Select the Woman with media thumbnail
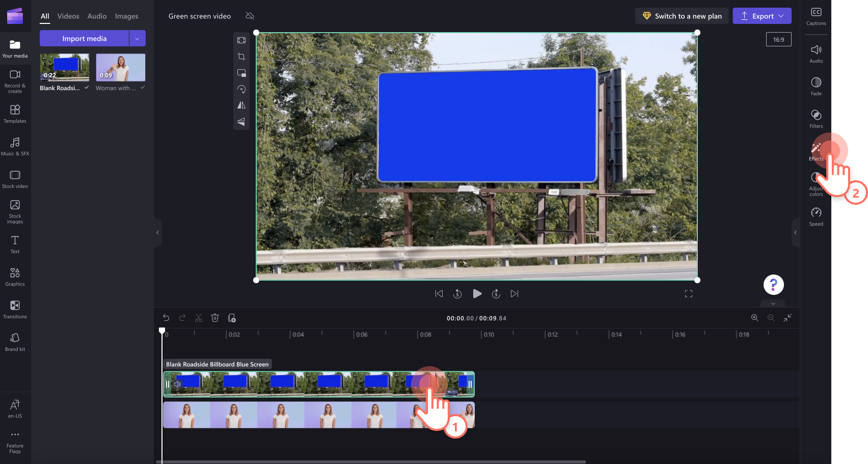This screenshot has width=868, height=464. pos(120,67)
